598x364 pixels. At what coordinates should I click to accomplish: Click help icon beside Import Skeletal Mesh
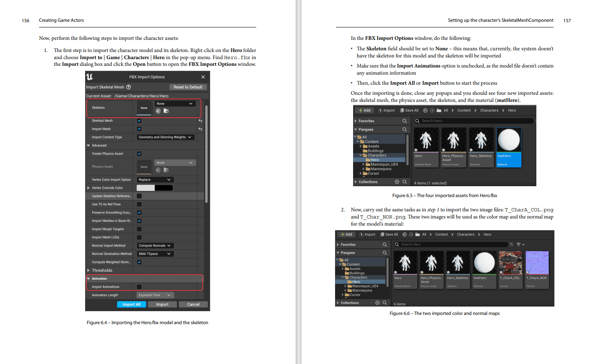(x=129, y=87)
